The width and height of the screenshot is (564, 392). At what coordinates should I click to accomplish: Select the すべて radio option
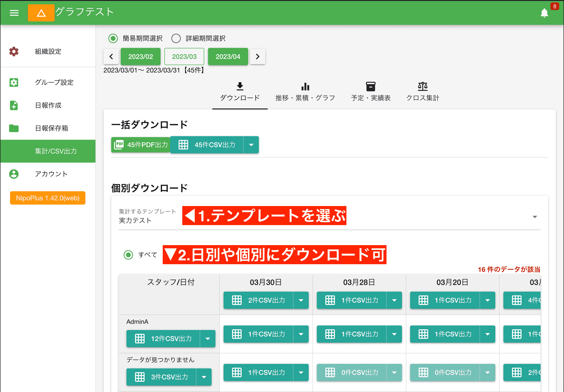point(128,255)
